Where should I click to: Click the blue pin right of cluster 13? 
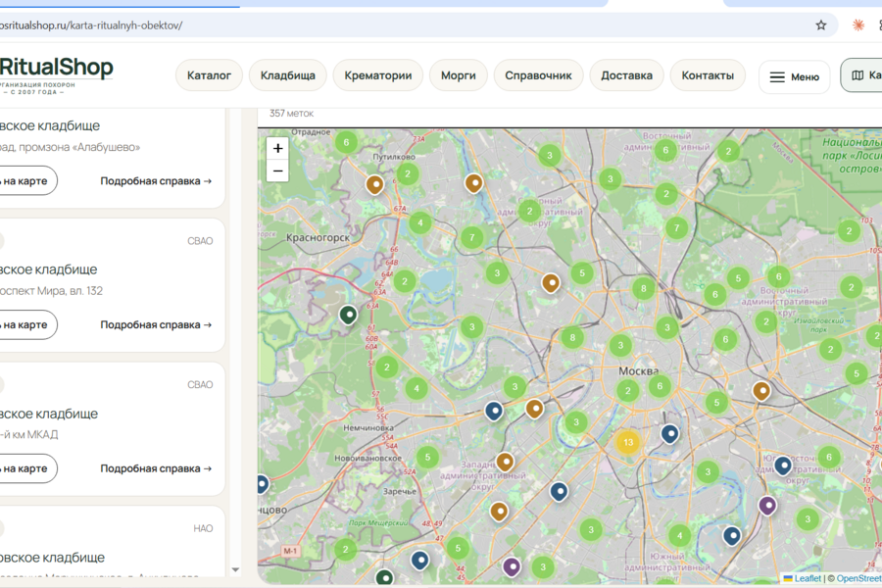coord(670,434)
